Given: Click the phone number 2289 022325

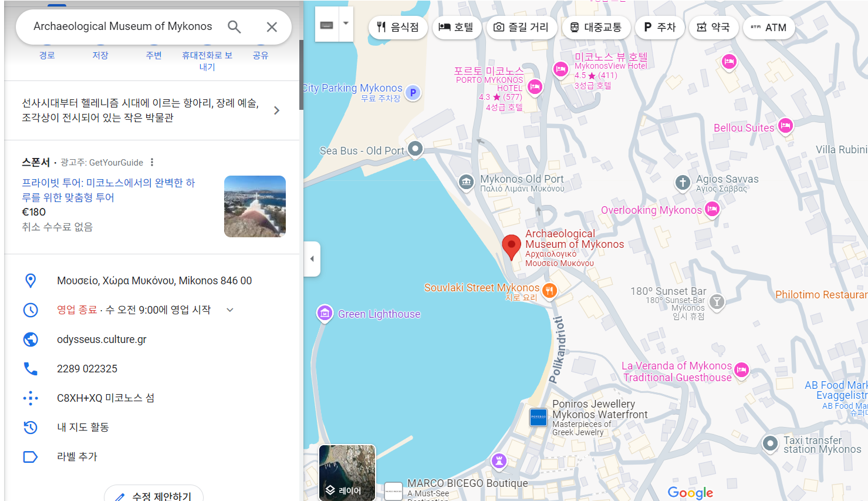Looking at the screenshot, I should [87, 369].
